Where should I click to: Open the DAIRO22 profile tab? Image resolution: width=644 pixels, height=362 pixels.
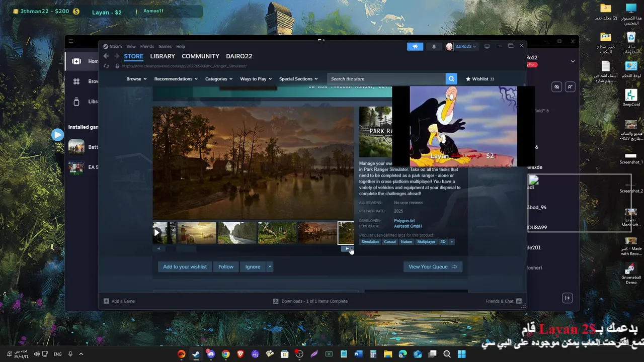[x=239, y=56]
